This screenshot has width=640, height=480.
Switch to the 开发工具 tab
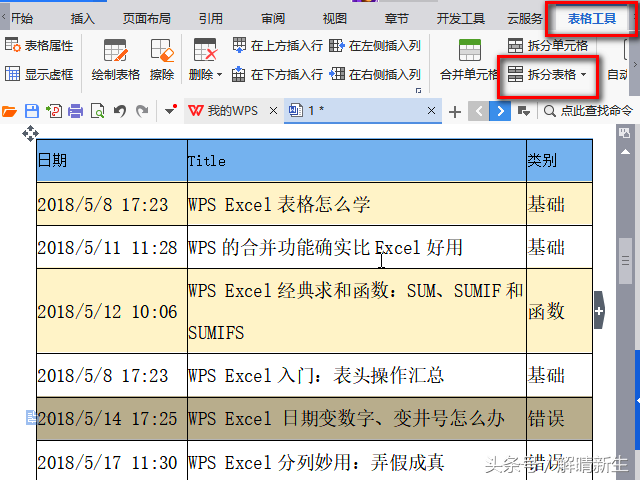click(x=461, y=18)
